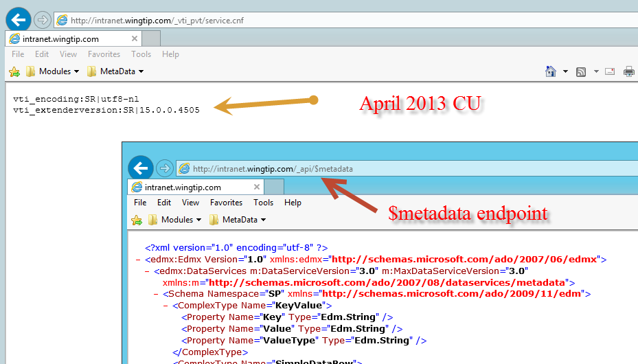Click the Property Name="ValueType" line

click(304, 341)
